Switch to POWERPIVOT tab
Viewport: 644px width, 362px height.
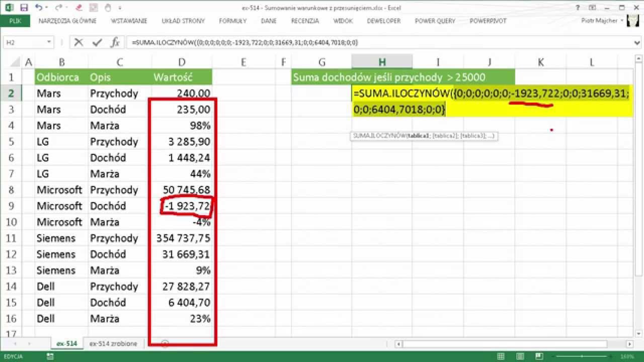488,21
